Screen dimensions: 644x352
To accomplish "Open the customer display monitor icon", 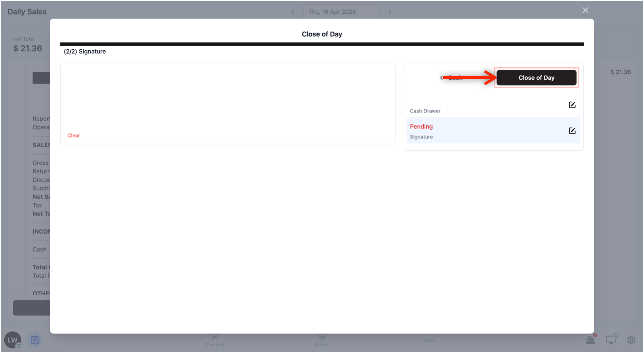I will click(611, 339).
